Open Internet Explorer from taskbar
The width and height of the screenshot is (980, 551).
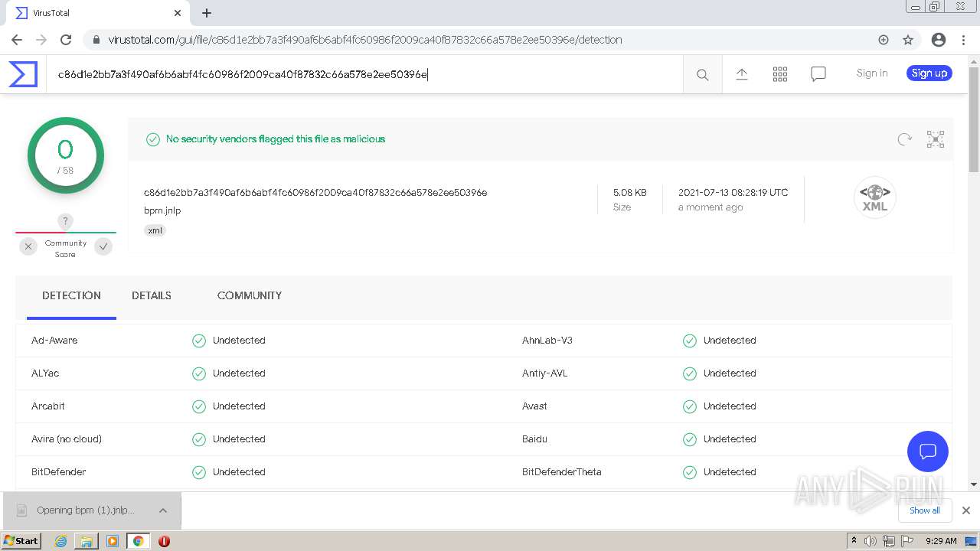tap(60, 541)
